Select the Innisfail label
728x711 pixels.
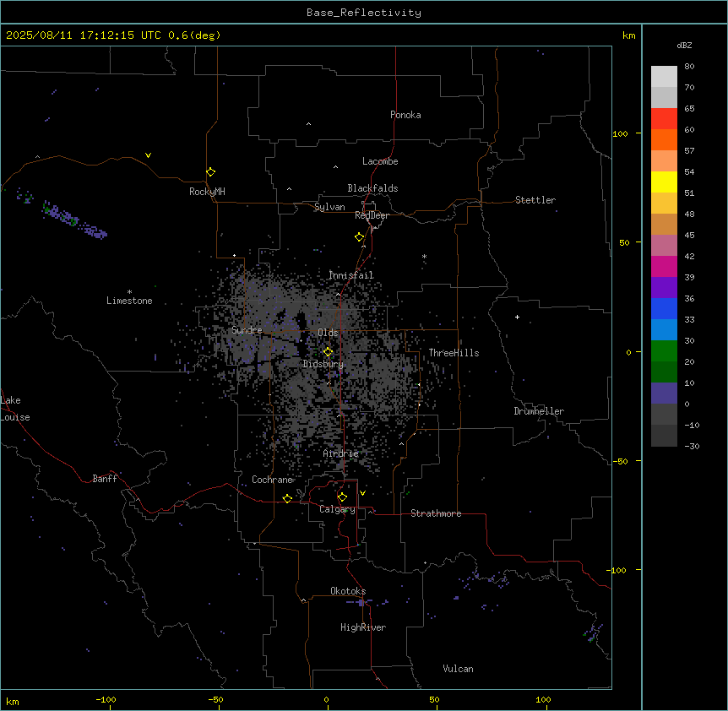click(x=351, y=275)
